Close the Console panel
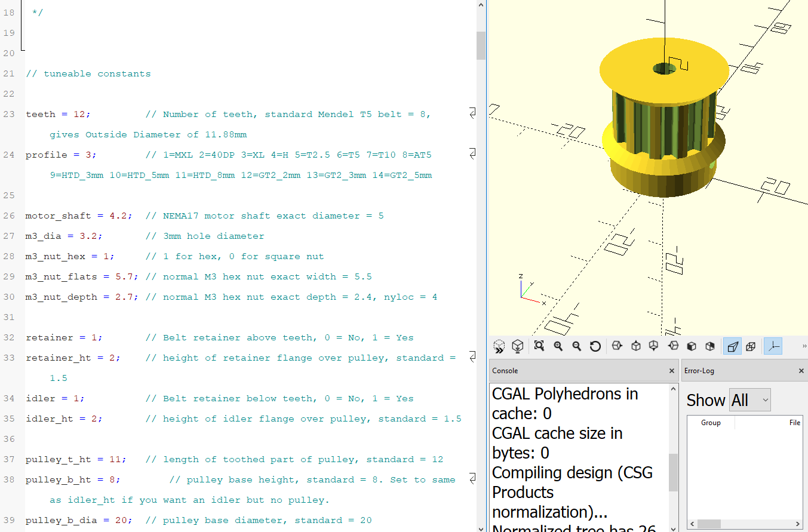 click(x=672, y=371)
